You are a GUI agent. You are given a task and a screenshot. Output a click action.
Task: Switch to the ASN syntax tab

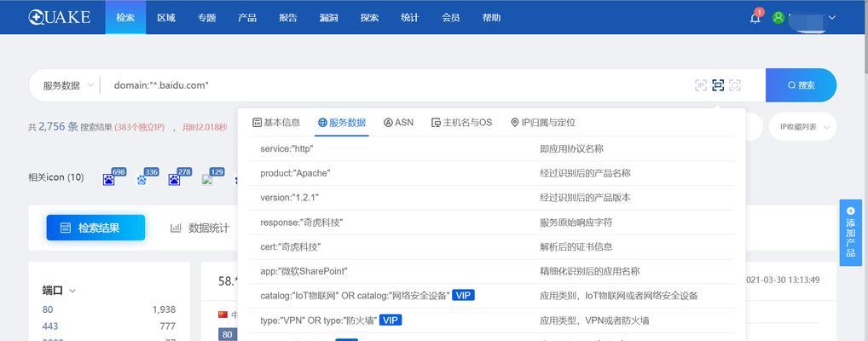pos(398,123)
